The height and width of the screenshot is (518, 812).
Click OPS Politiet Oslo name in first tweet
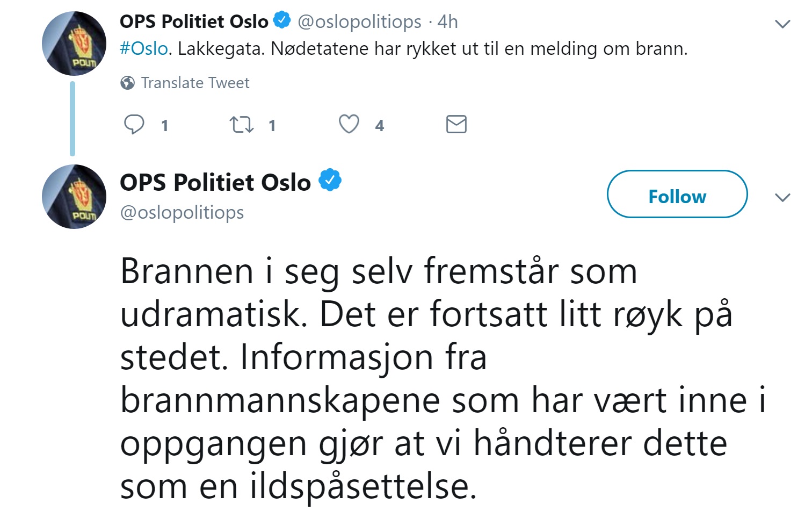point(194,21)
